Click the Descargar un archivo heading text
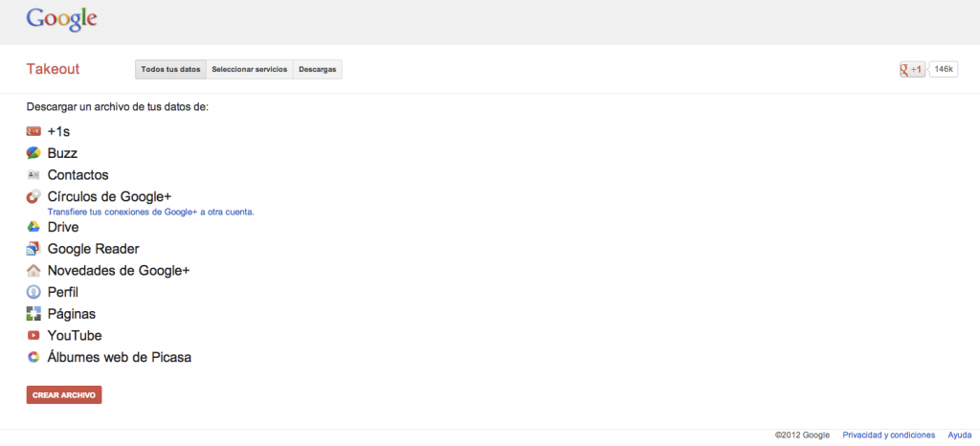Screen dimensions: 980x446 (118, 107)
